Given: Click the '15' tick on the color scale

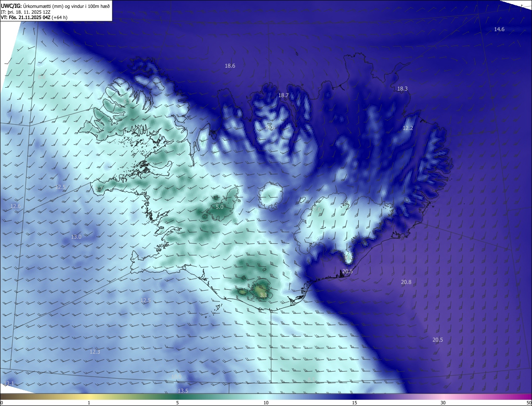Looking at the screenshot, I should pos(355,403).
